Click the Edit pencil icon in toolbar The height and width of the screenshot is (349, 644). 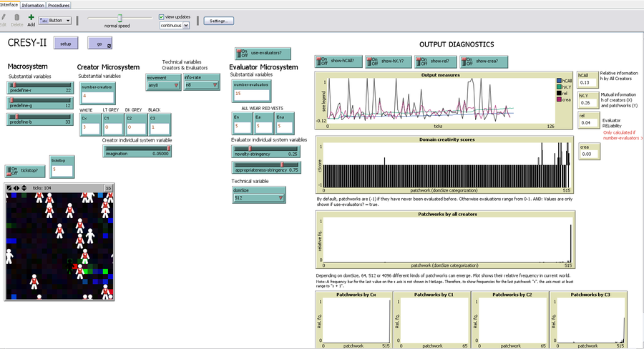pyautogui.click(x=3, y=17)
